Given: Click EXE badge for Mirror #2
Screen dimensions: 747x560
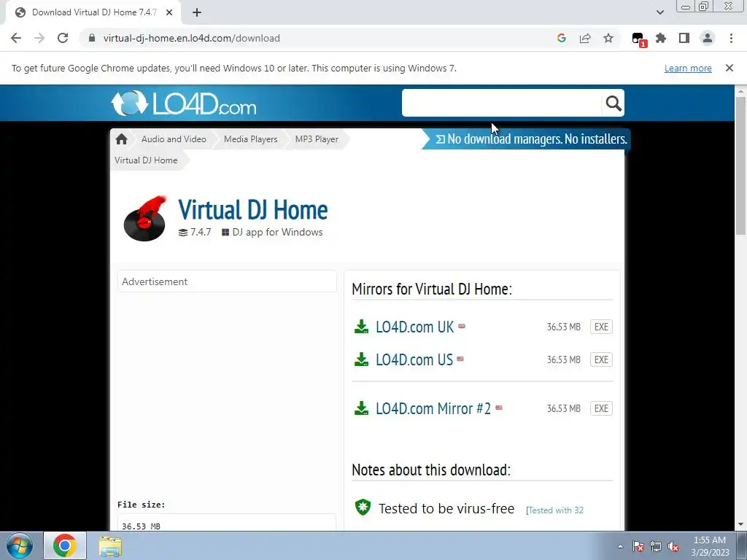Looking at the screenshot, I should (601, 408).
